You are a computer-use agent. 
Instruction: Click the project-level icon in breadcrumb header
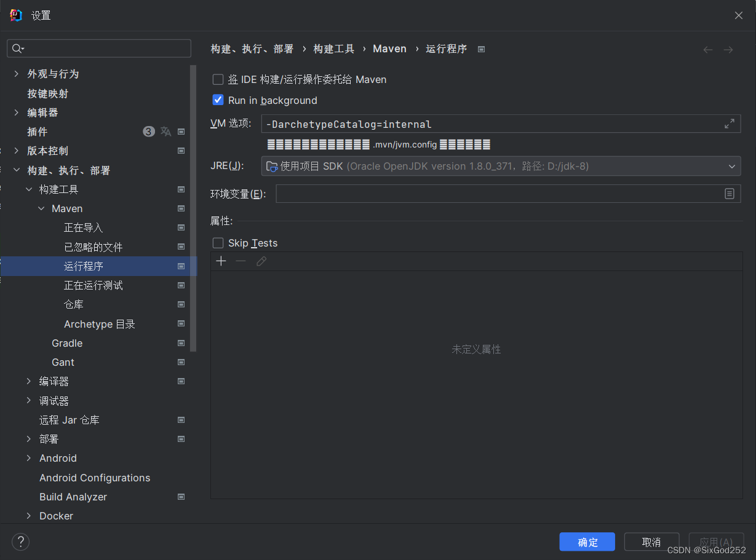[482, 49]
